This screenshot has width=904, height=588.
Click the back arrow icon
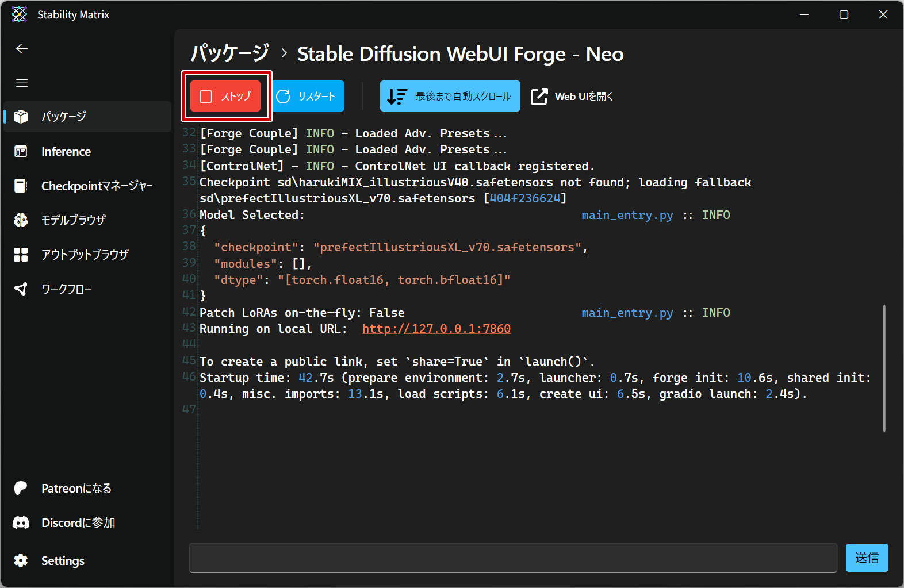click(22, 49)
